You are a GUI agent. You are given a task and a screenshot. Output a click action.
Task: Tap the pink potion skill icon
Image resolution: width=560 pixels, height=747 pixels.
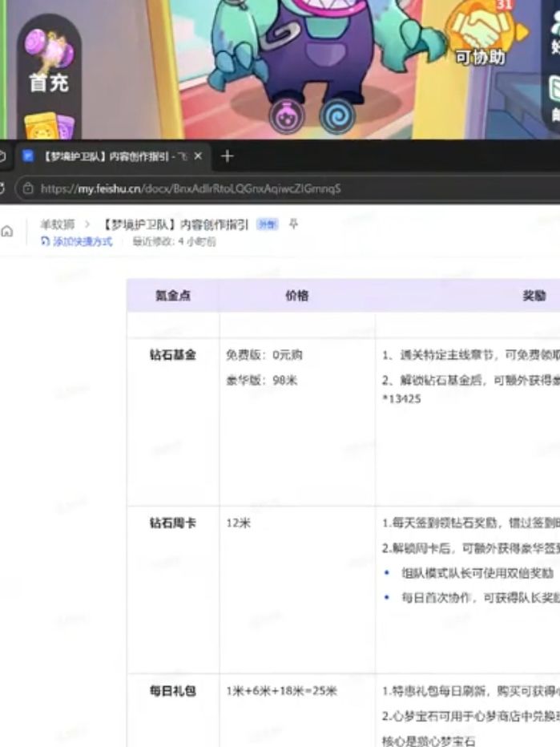[x=286, y=115]
